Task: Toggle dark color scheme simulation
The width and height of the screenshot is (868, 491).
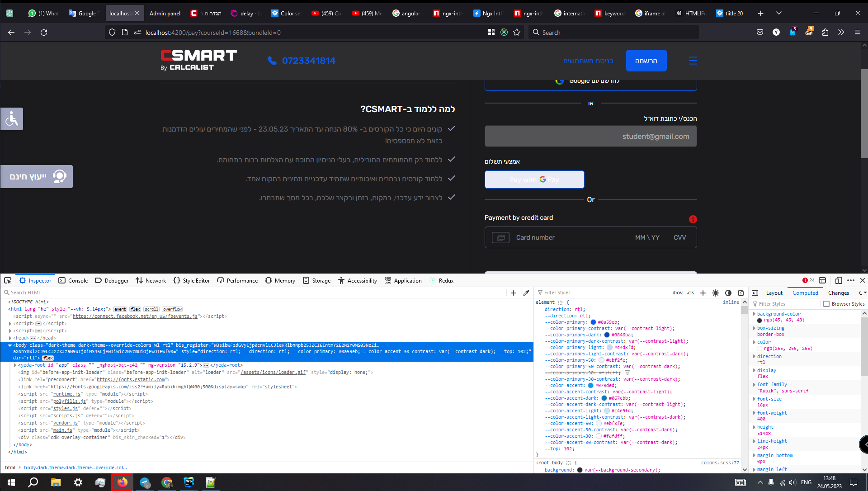Action: click(x=728, y=293)
